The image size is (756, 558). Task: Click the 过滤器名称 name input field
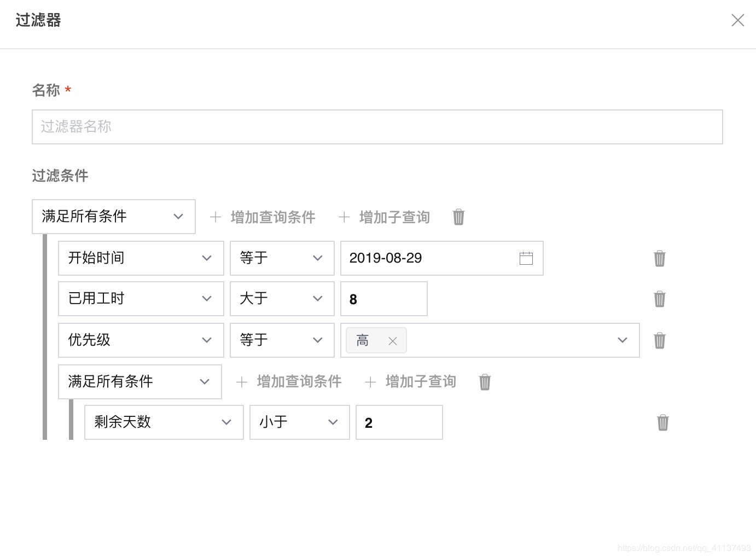[x=377, y=126]
